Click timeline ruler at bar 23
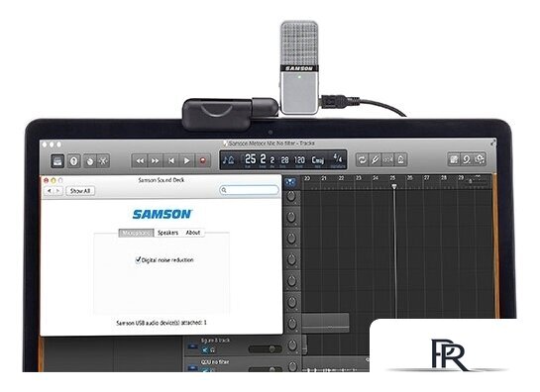 tap(358, 178)
